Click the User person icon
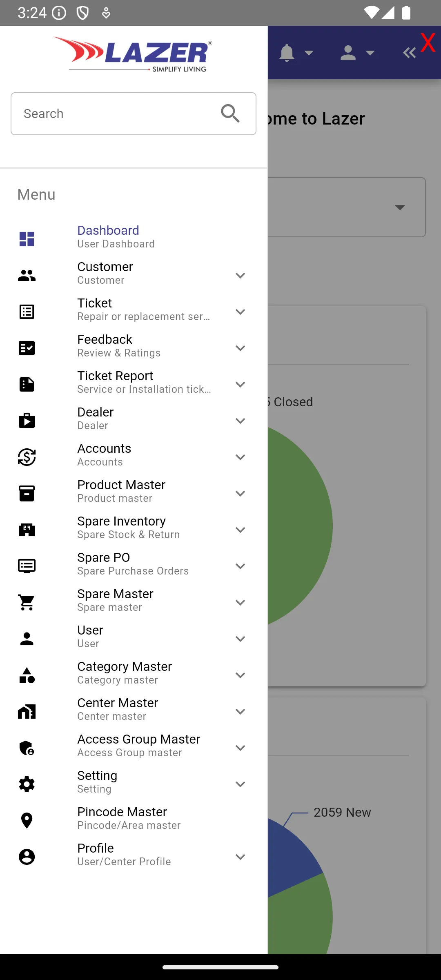The width and height of the screenshot is (441, 980). (27, 639)
